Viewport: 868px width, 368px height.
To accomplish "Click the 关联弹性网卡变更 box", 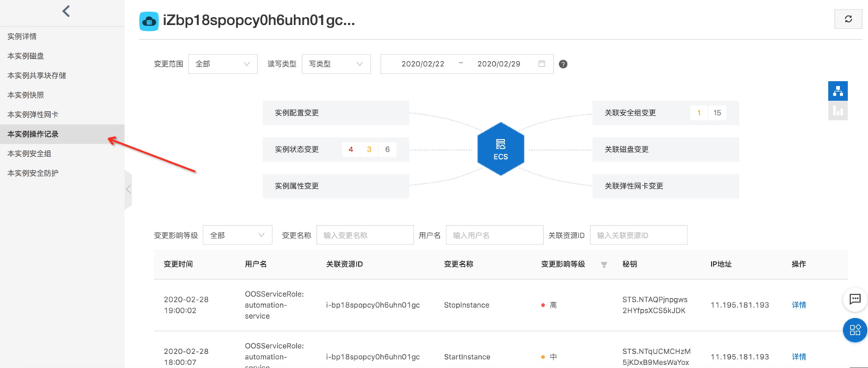I will [x=665, y=186].
